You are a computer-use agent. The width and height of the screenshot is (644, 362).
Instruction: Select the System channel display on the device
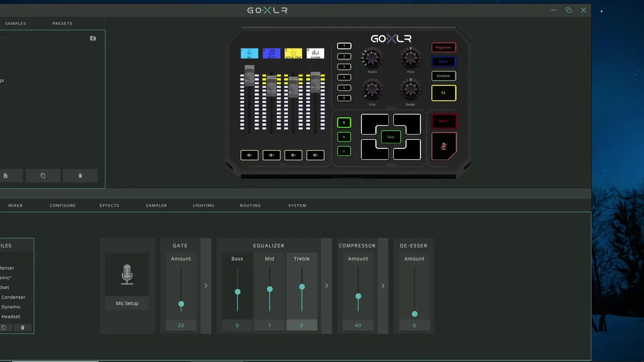pos(315,53)
